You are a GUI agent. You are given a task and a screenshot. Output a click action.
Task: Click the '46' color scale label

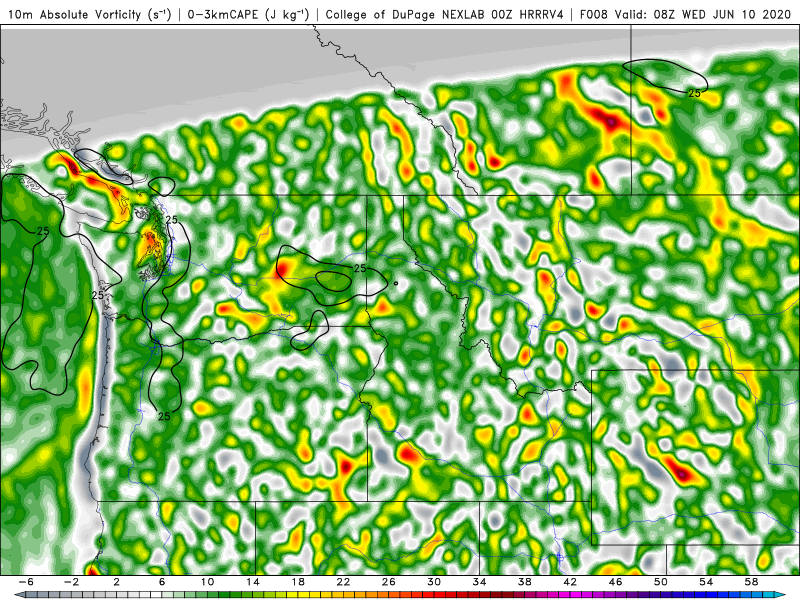(x=615, y=582)
